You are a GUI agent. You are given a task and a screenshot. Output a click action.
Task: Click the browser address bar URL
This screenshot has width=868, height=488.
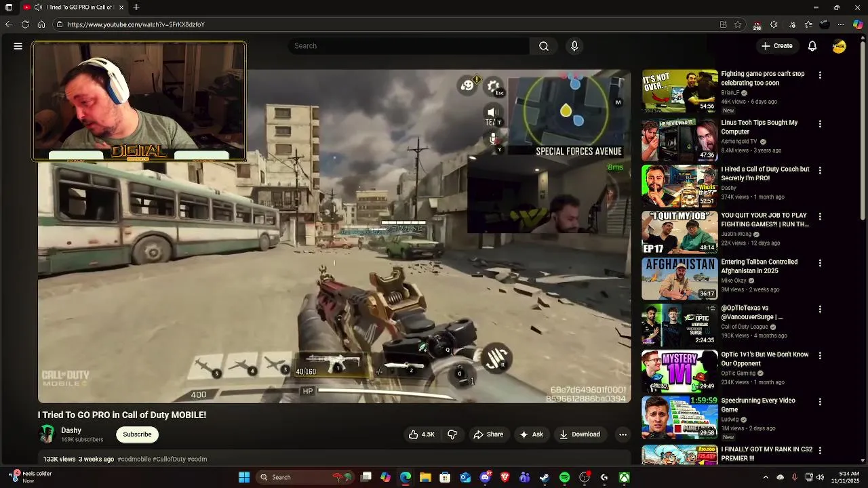pyautogui.click(x=136, y=24)
